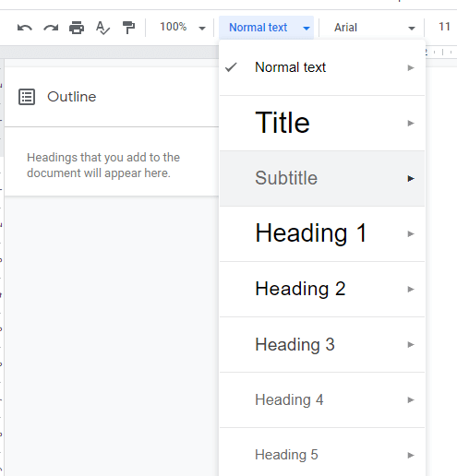Image resolution: width=457 pixels, height=476 pixels.
Task: Click the Outline heading label
Action: coord(72,97)
